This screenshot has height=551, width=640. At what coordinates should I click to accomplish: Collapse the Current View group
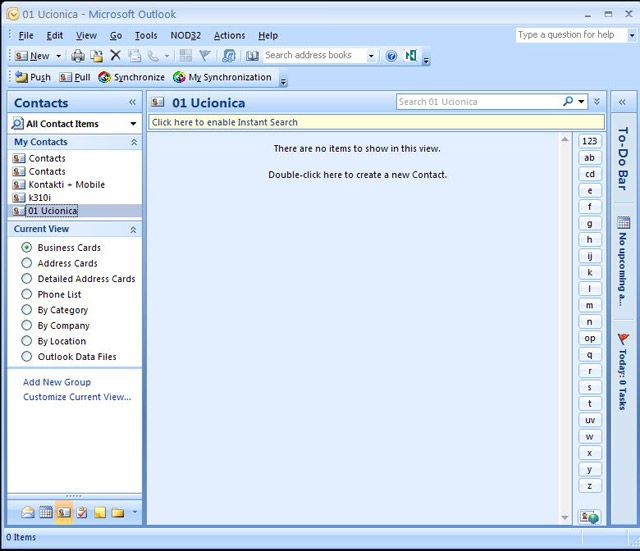pos(133,229)
